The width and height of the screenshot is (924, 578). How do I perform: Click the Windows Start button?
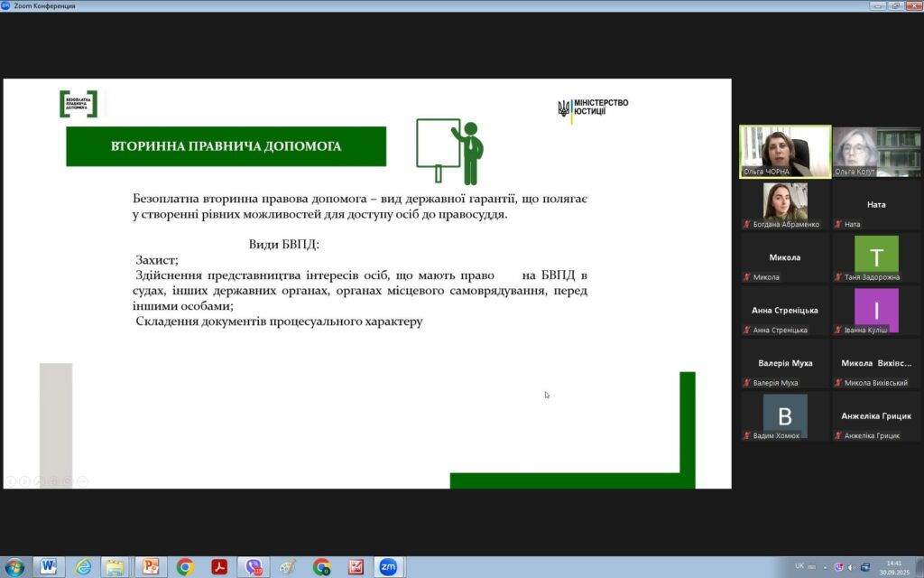(16, 566)
